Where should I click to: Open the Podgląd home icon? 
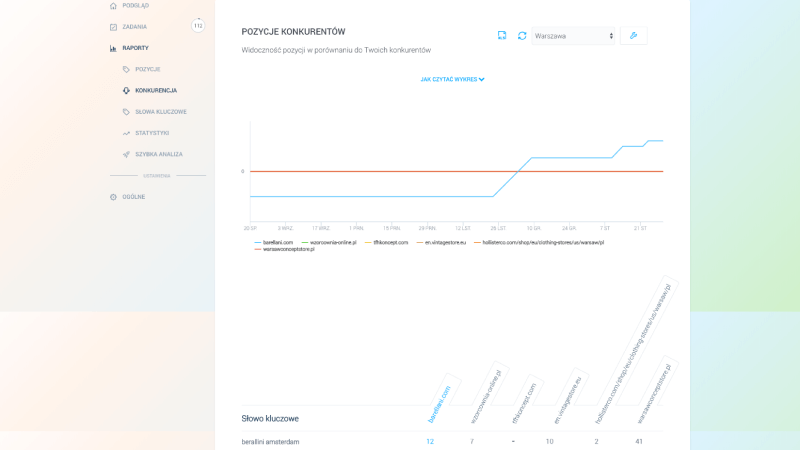click(x=113, y=6)
